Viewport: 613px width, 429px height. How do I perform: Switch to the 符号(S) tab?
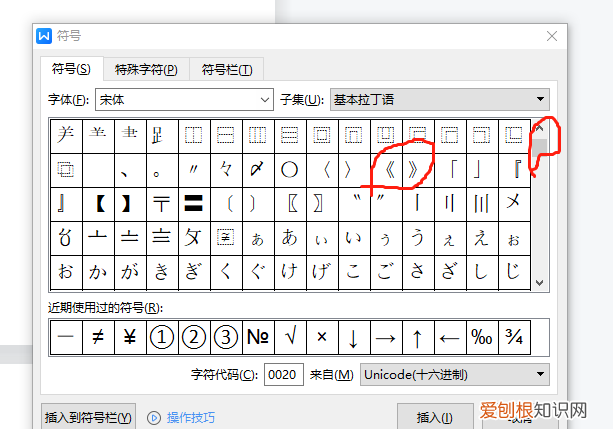[x=71, y=69]
